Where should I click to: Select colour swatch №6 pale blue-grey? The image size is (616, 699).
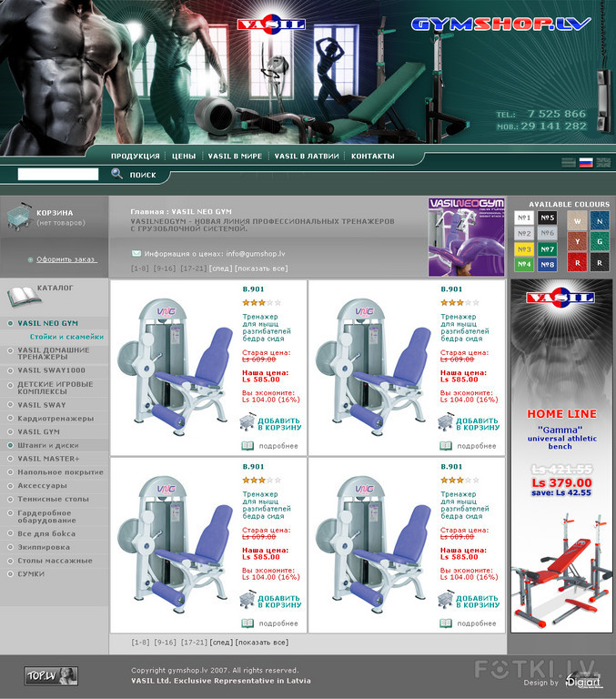548,233
